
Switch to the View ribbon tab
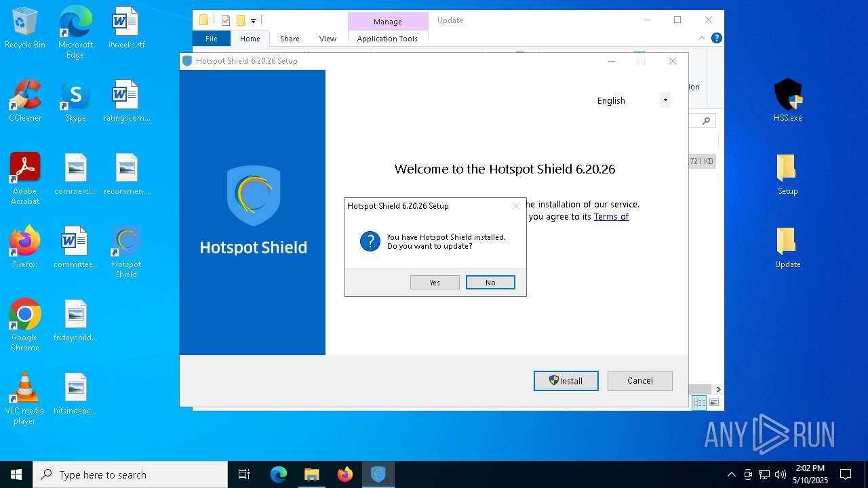click(328, 39)
